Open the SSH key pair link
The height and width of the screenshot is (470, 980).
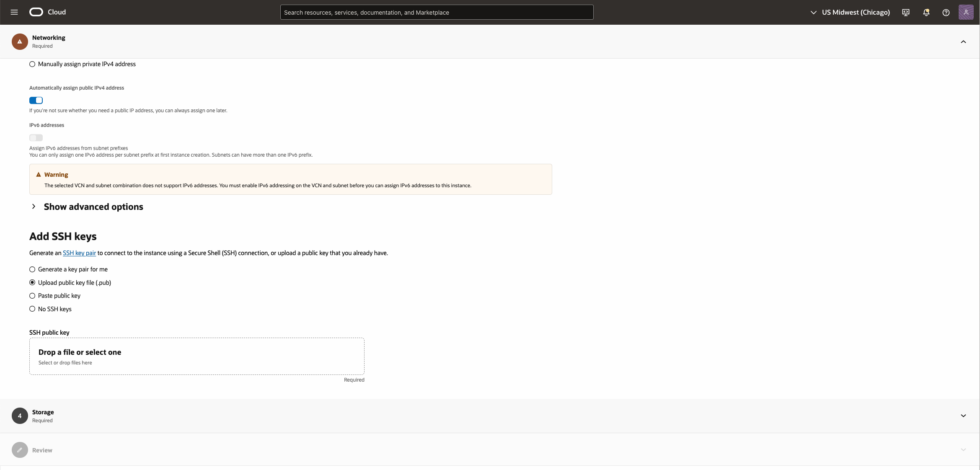click(79, 253)
